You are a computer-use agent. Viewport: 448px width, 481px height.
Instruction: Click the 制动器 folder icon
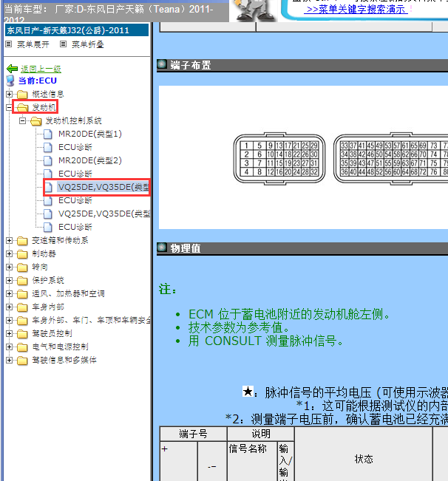tap(22, 254)
